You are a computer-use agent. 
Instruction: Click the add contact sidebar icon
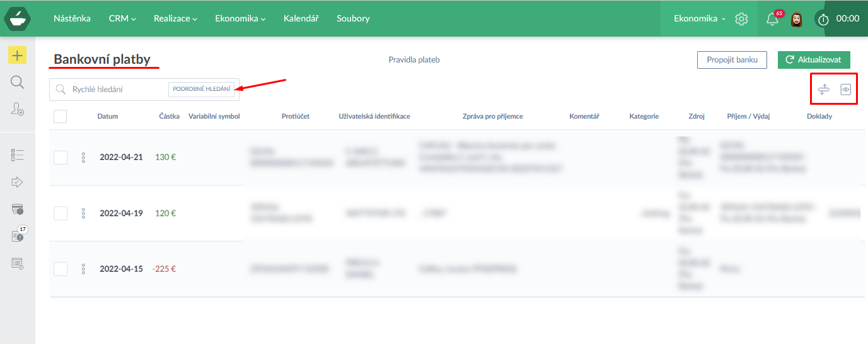pos(17,109)
